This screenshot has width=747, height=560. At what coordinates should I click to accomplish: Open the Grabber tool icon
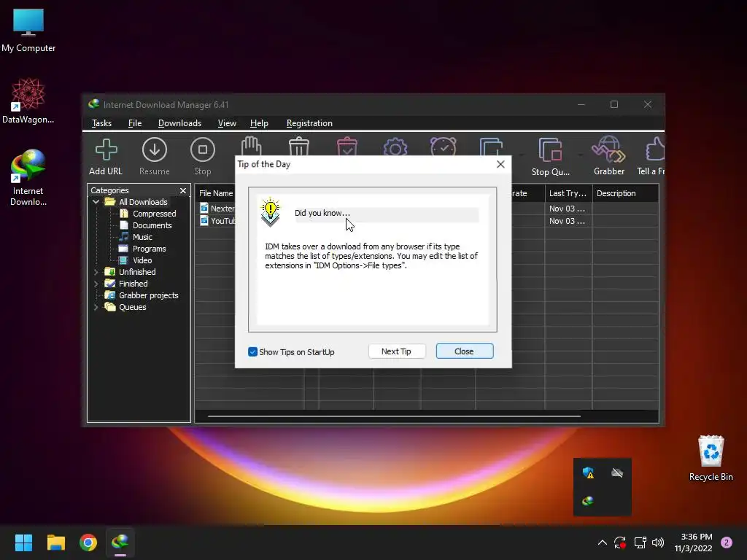[609, 156]
